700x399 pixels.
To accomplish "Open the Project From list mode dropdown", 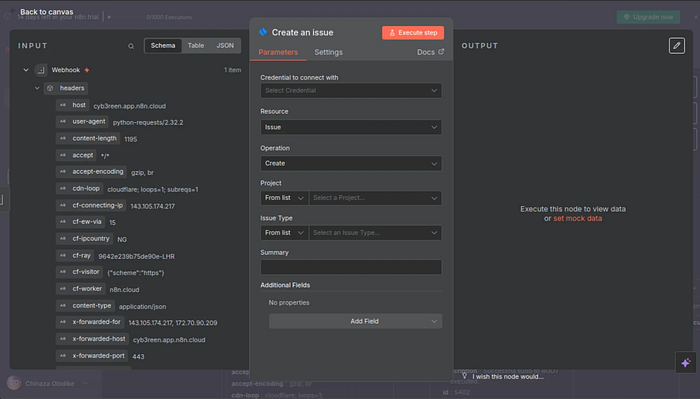I will point(284,198).
